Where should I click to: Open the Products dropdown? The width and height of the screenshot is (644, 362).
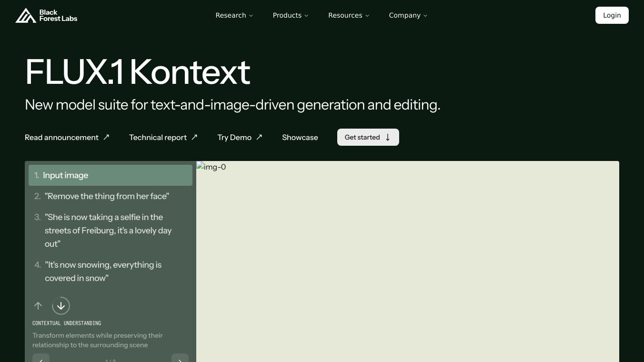[291, 15]
